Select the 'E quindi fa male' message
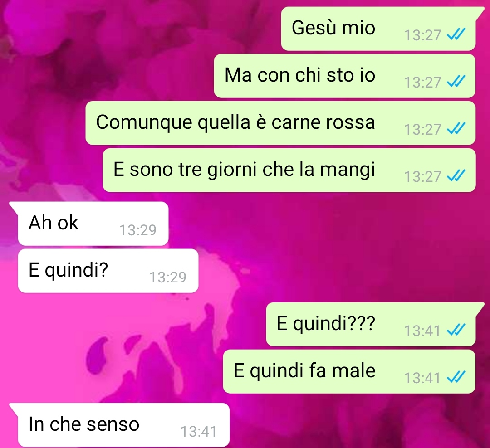The width and height of the screenshot is (490, 448). (349, 371)
